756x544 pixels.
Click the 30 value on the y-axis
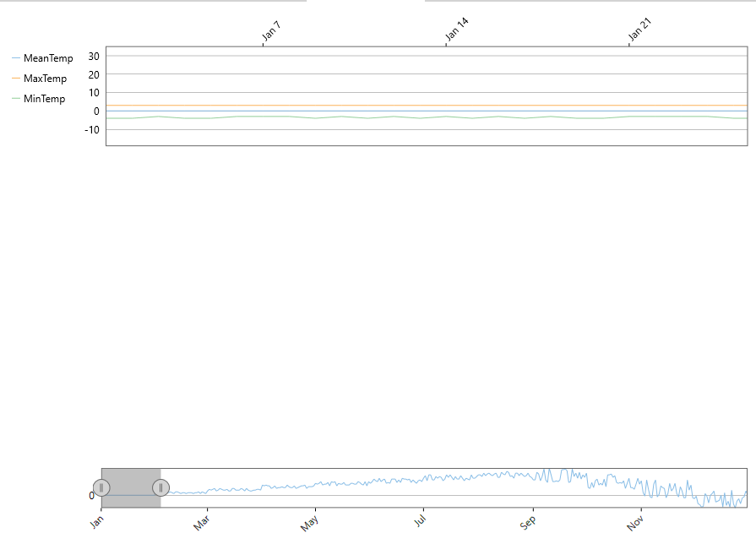pos(95,56)
